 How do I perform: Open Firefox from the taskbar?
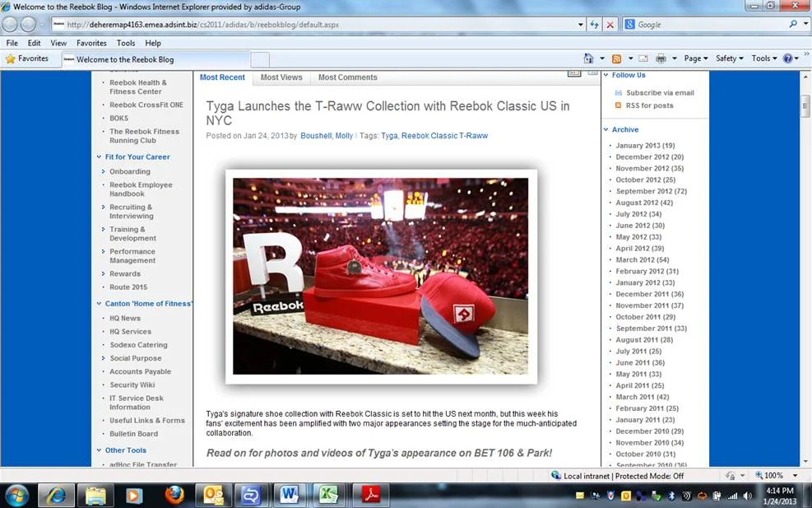click(x=174, y=496)
